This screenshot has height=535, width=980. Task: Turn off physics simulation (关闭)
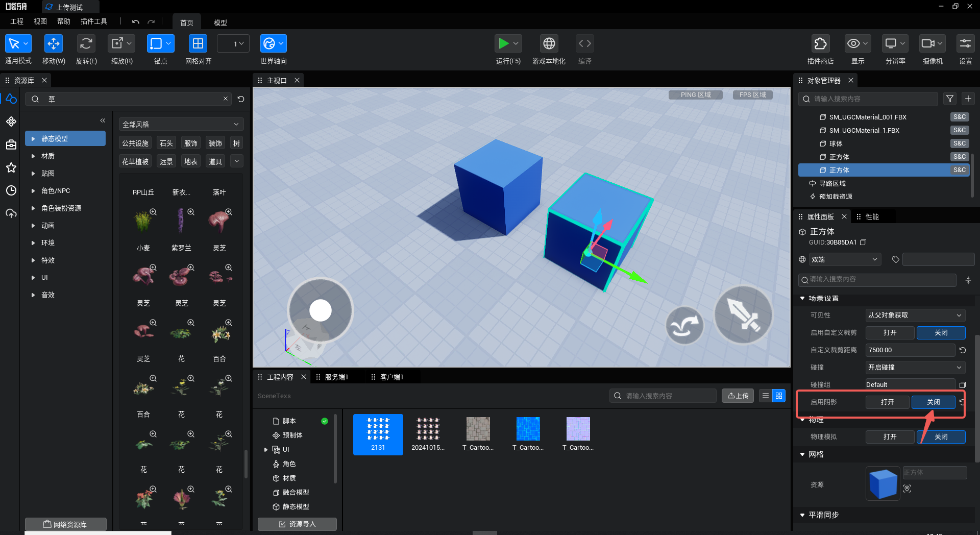tap(941, 436)
